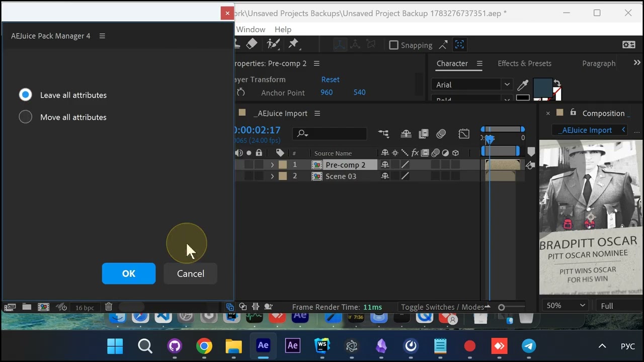The image size is (644, 362).
Task: Open the 50% magnification dropdown
Action: coord(565,306)
